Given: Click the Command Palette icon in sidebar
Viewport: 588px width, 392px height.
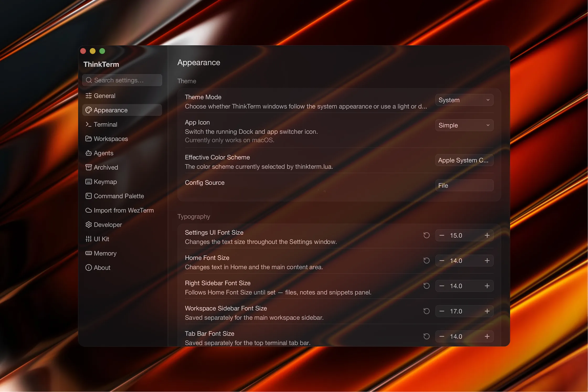Looking at the screenshot, I should (88, 196).
